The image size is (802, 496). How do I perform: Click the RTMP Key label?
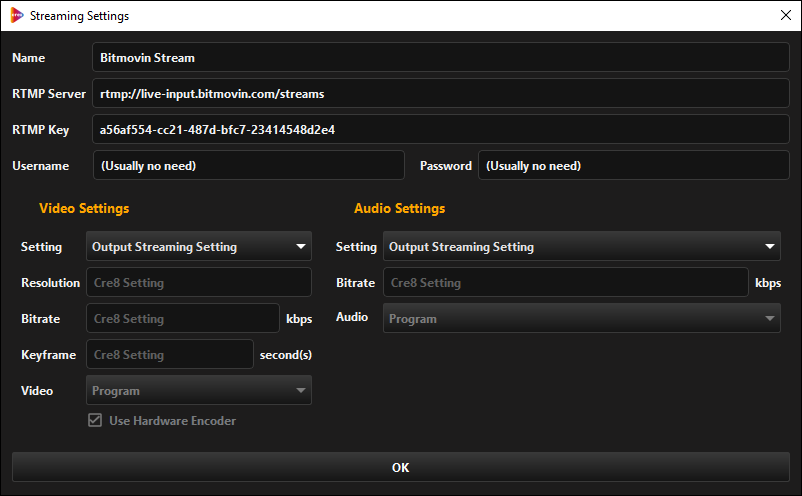[x=40, y=130]
